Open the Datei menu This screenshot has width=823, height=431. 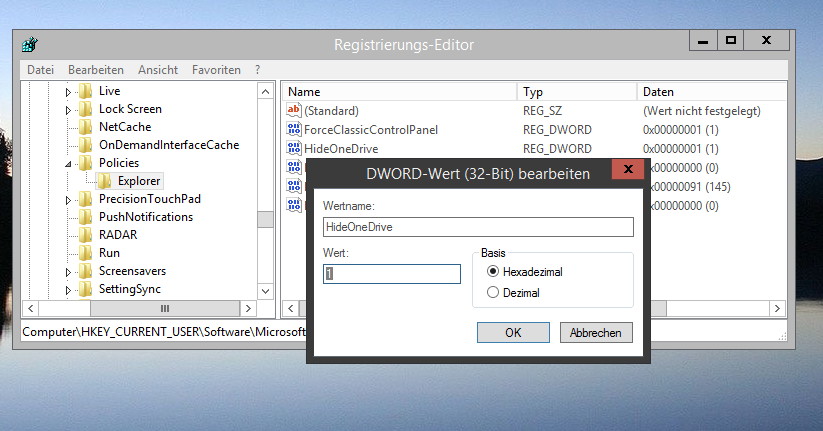point(40,70)
